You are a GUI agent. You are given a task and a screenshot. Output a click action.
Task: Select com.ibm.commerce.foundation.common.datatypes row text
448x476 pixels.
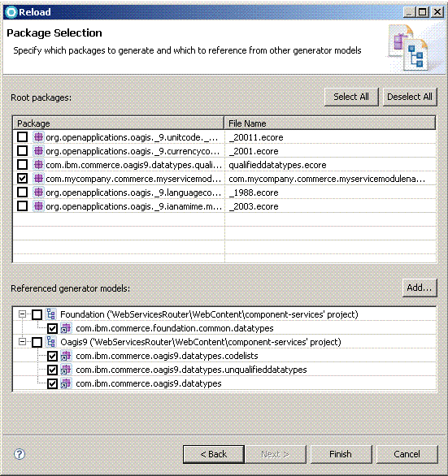[x=175, y=328]
